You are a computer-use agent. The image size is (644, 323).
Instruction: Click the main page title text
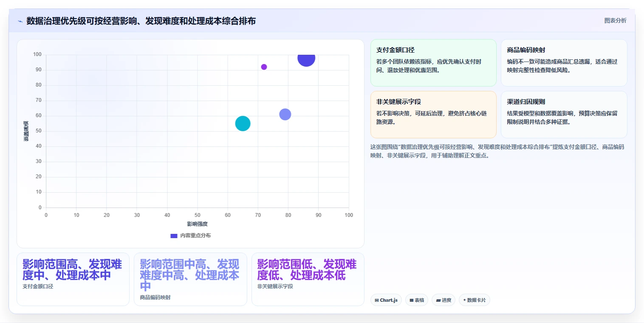click(141, 21)
